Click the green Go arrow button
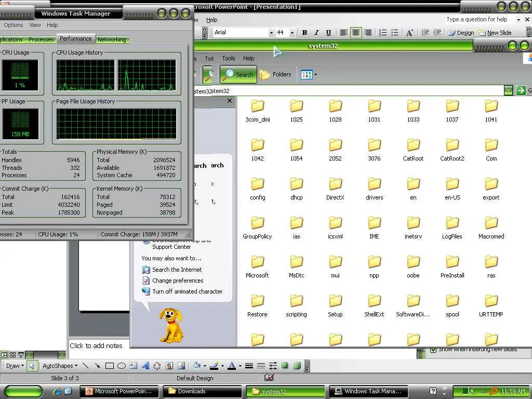This screenshot has width=532, height=399. pyautogui.click(x=521, y=90)
